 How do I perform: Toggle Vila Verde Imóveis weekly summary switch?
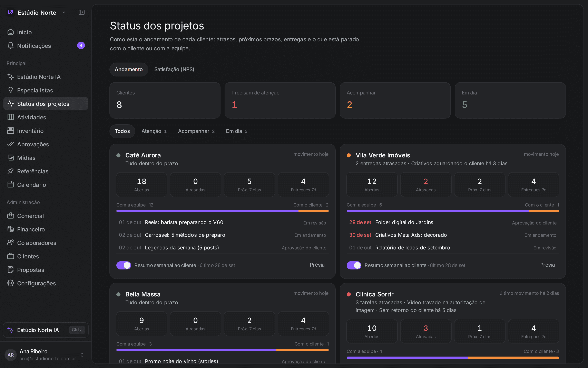354,265
